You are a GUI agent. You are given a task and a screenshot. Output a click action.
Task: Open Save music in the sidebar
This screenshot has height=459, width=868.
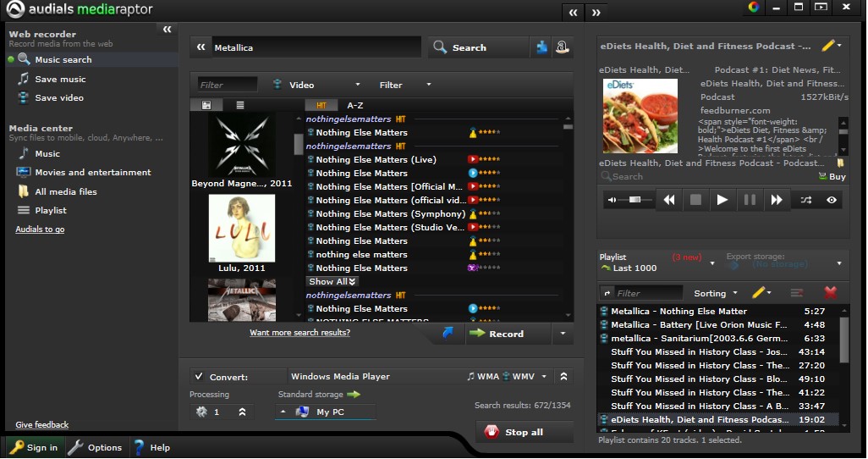pyautogui.click(x=60, y=79)
